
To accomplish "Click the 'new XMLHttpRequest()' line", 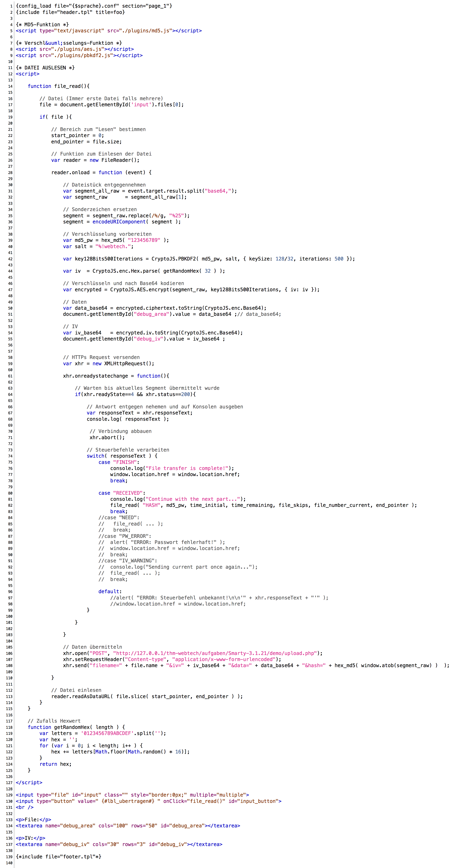I will pos(108,363).
